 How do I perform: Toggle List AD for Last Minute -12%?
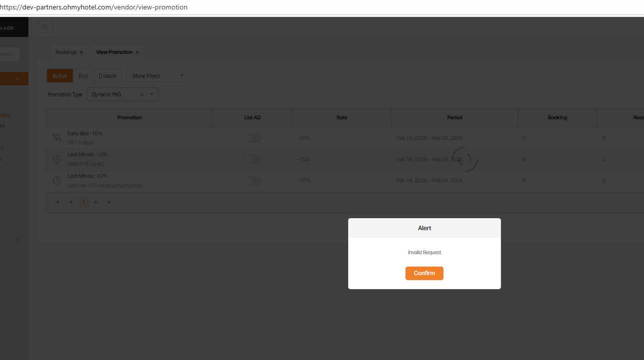pyautogui.click(x=252, y=181)
